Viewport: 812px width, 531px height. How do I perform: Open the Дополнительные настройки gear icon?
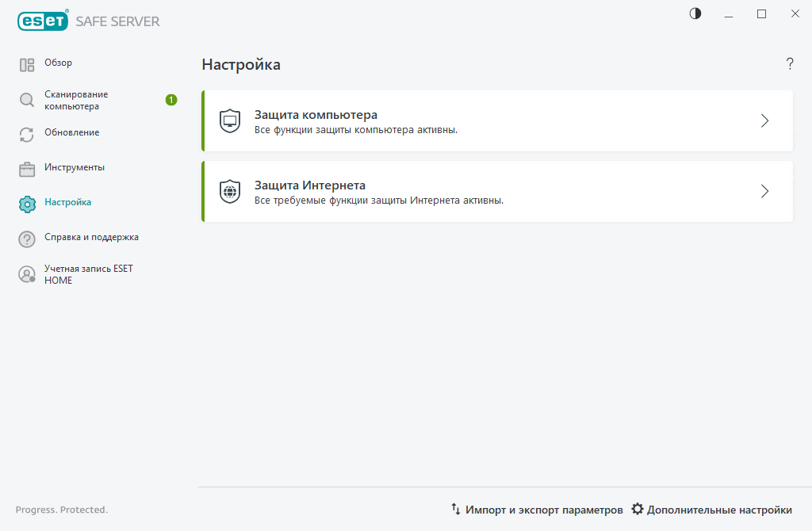tap(638, 510)
